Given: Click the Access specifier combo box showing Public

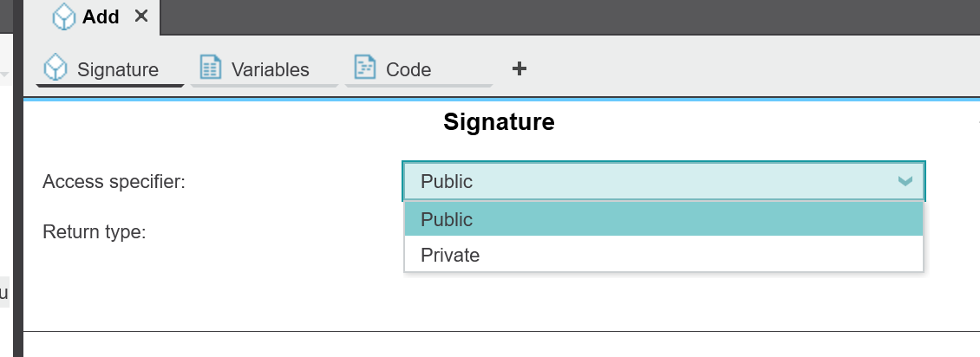Looking at the screenshot, I should point(663,182).
